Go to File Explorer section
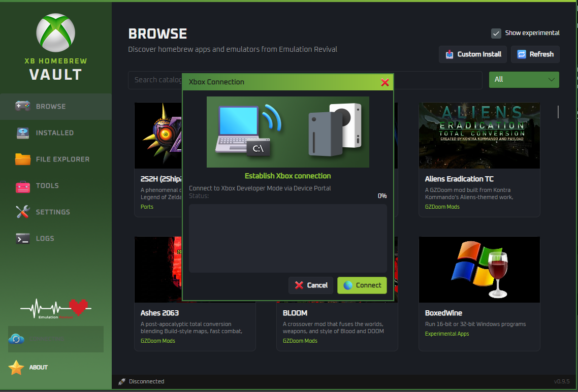 pos(56,159)
